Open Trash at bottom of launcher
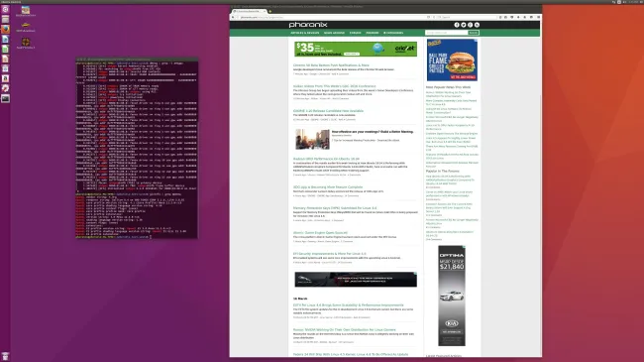The width and height of the screenshot is (644, 362). 5,356
